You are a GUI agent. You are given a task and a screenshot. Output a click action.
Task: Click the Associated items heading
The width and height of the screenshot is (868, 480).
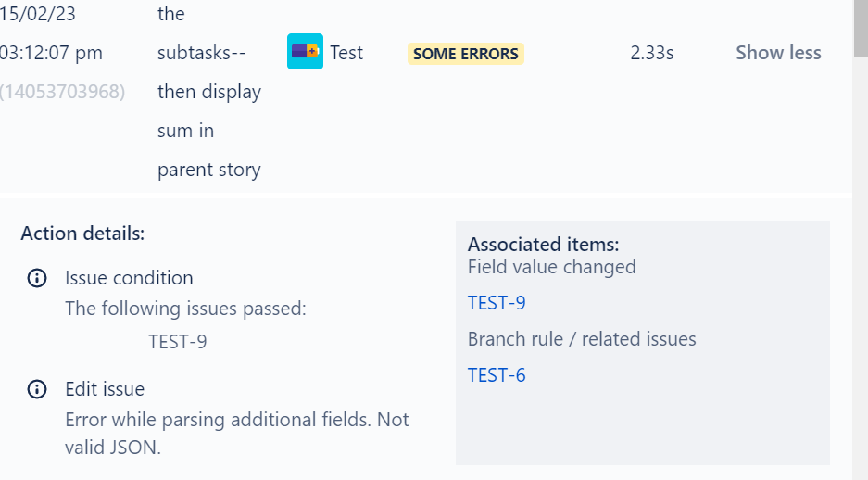544,244
